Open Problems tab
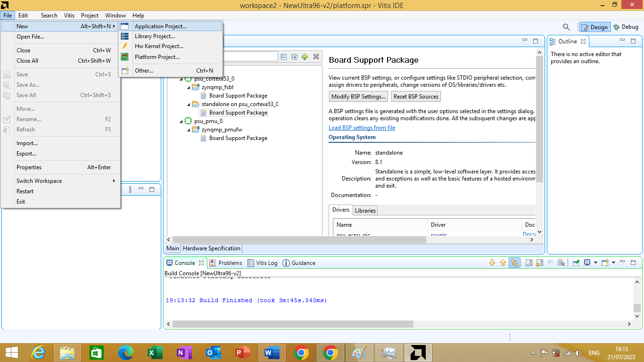The width and height of the screenshot is (644, 362). (226, 263)
